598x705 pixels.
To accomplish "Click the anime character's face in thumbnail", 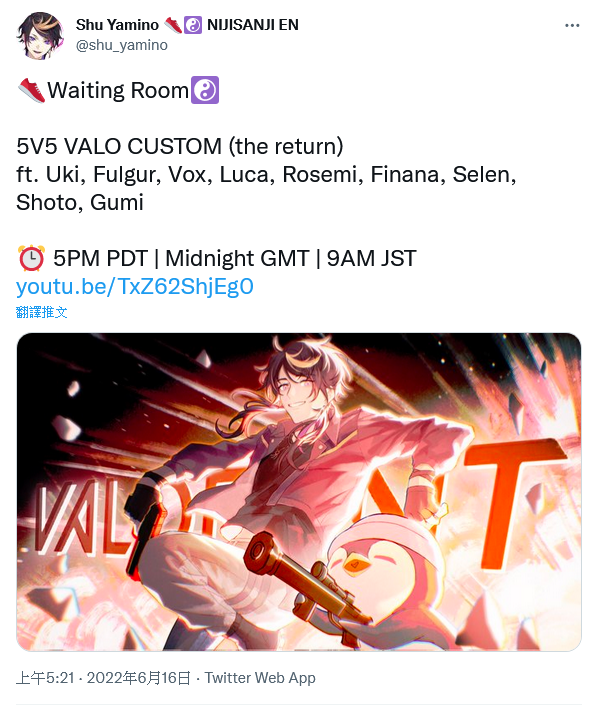I will tap(295, 391).
